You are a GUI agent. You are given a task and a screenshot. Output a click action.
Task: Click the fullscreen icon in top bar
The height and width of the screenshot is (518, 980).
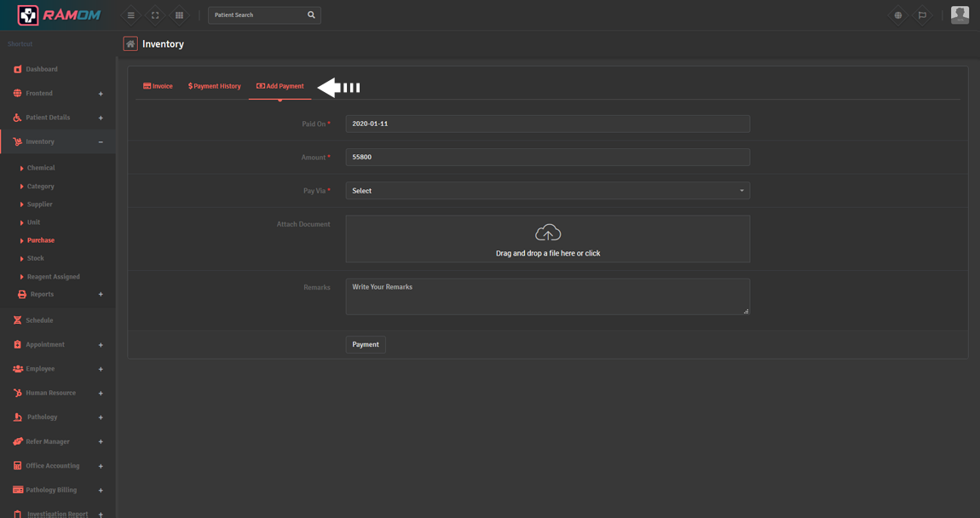(x=155, y=15)
